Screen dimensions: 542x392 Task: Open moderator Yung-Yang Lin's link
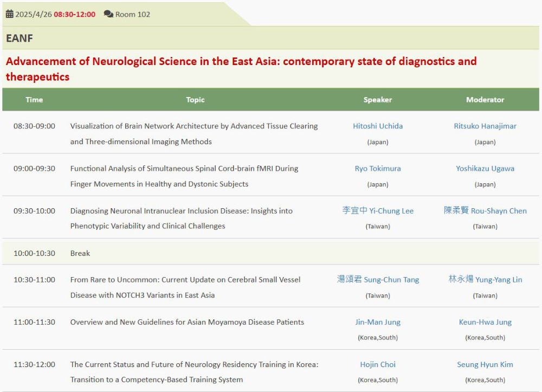pos(485,280)
